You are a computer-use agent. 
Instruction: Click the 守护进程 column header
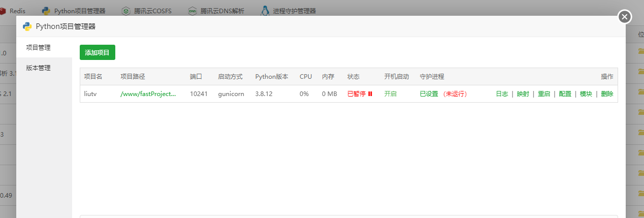432,77
